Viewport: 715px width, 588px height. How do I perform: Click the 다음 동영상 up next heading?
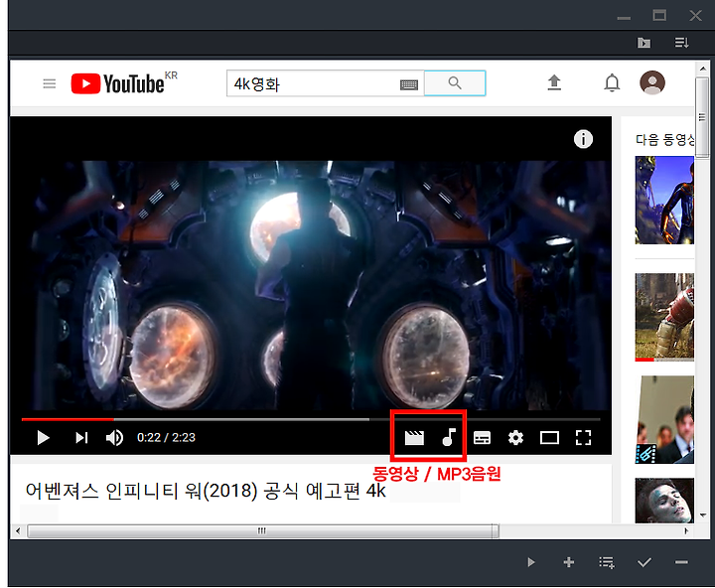click(x=664, y=139)
